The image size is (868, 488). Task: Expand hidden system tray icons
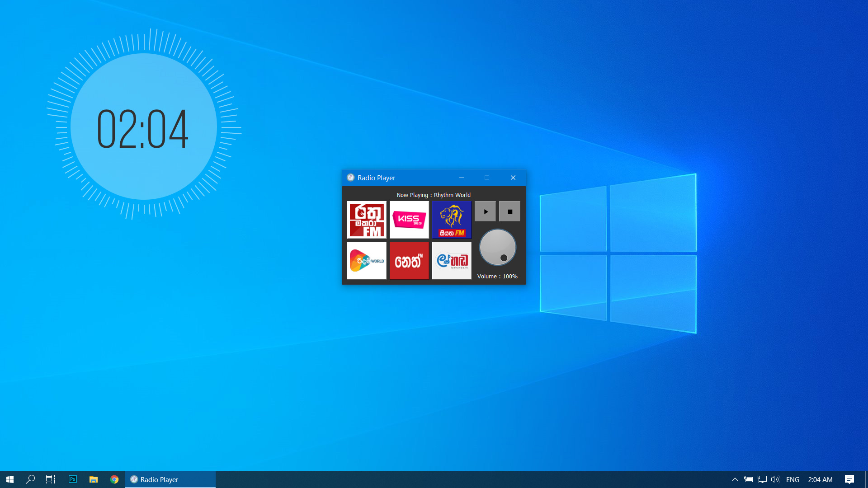pos(735,479)
